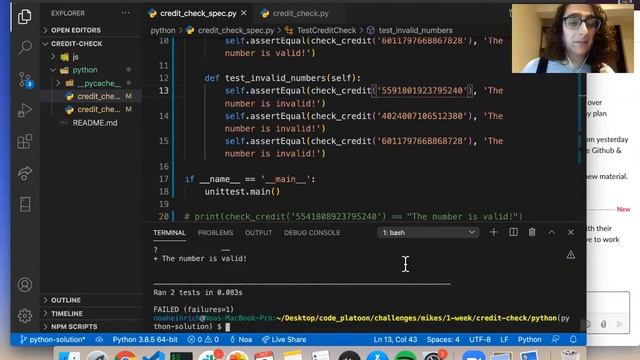Viewport: 640px width, 360px height.
Task: Click the Python language mode indicator
Action: point(529,339)
